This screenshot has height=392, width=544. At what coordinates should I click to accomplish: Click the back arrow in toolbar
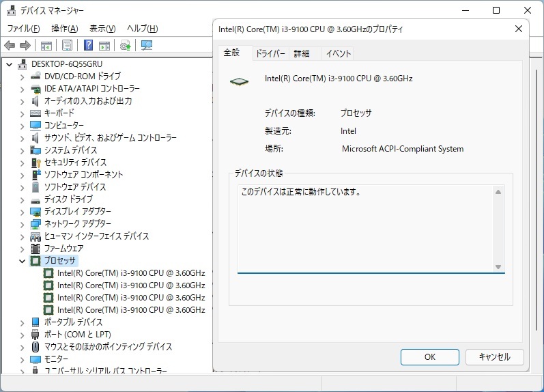10,46
